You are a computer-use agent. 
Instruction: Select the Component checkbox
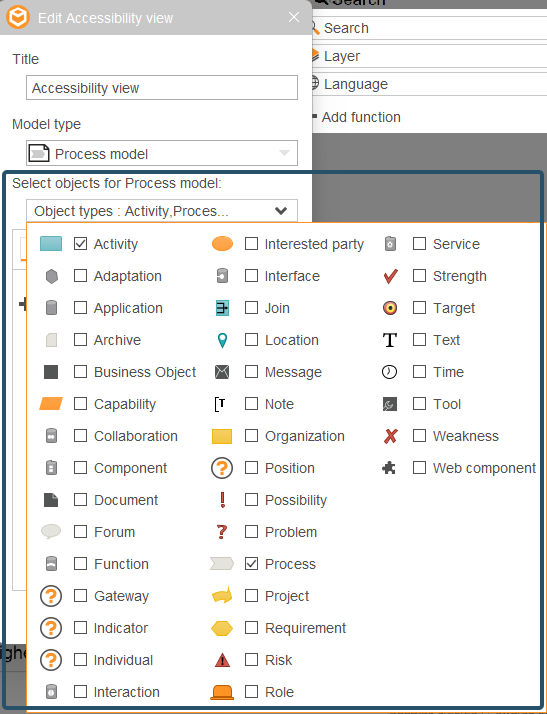coord(81,468)
